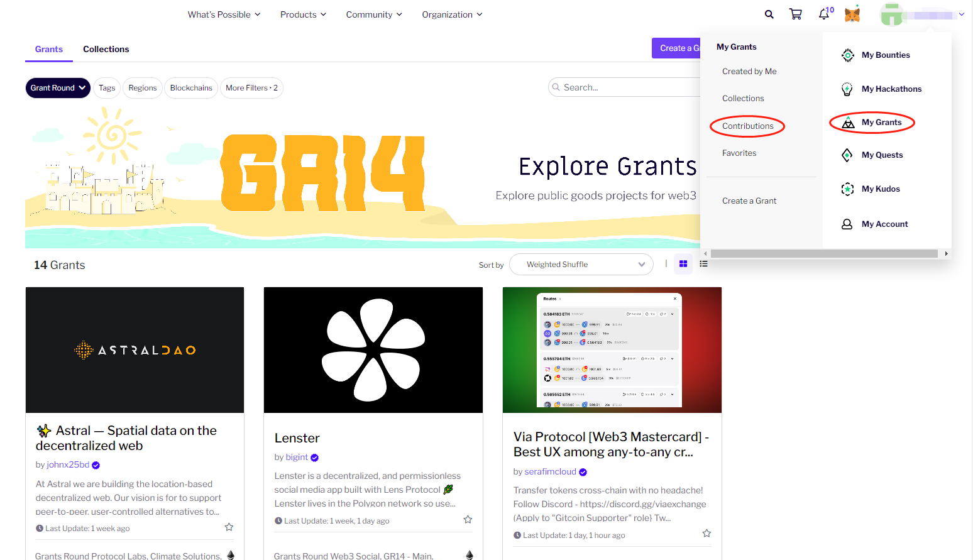Viewport: 973px width, 560px height.
Task: Select Contributions under My Grants
Action: (x=747, y=126)
